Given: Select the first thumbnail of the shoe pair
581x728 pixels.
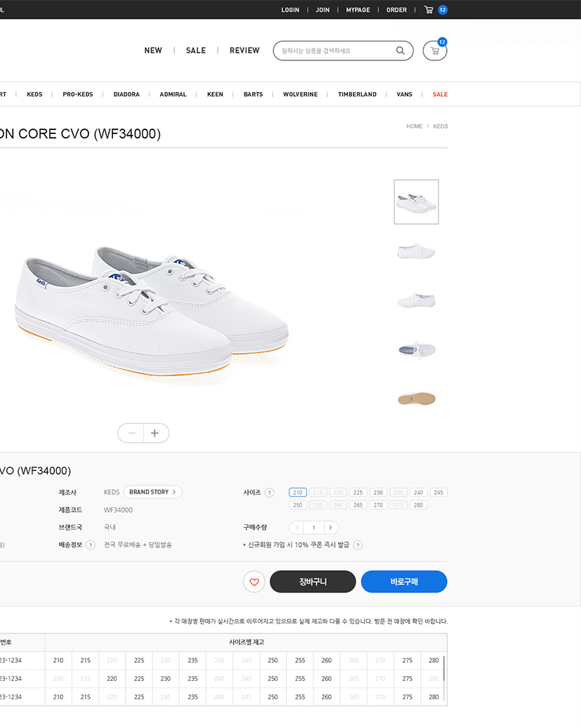Looking at the screenshot, I should tap(417, 202).
